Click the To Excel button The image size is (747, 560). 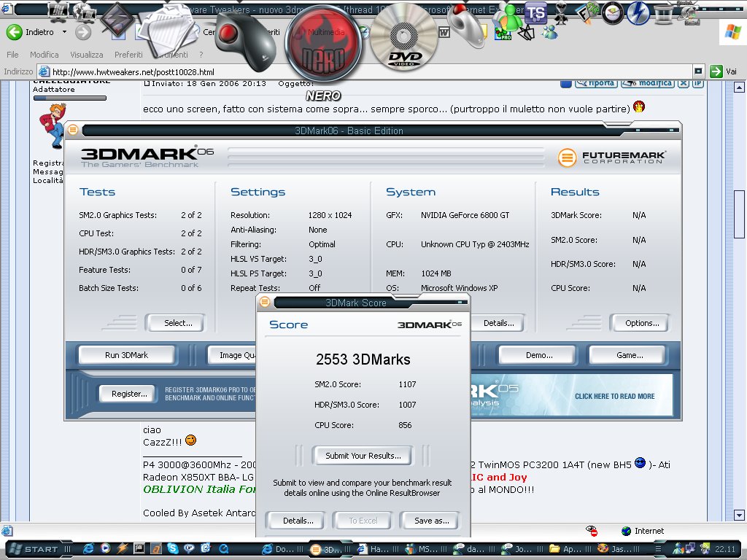point(363,521)
